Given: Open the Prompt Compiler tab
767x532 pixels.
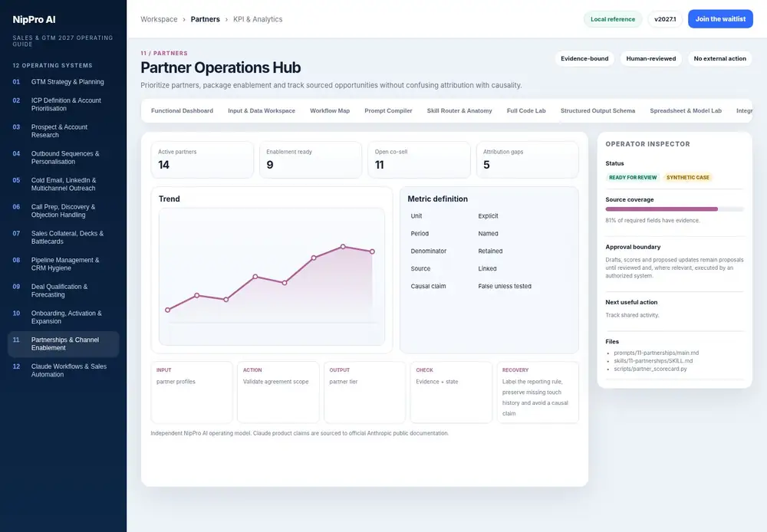Looking at the screenshot, I should (388, 110).
